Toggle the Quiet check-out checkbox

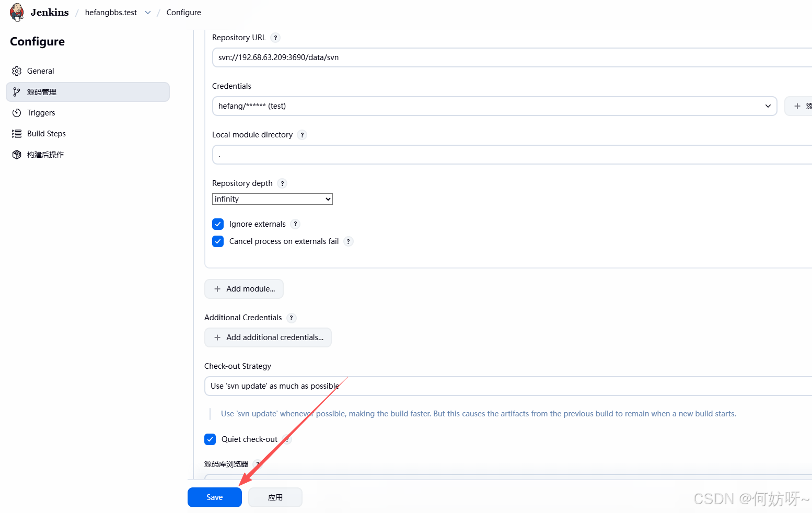210,439
